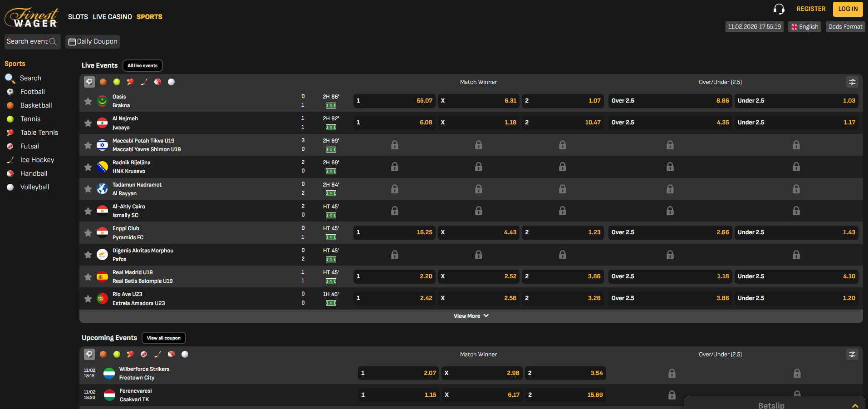Open the support headset icon

[779, 9]
